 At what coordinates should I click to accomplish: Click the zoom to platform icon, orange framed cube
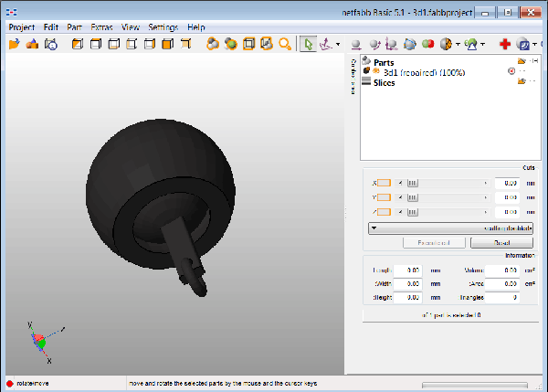248,44
